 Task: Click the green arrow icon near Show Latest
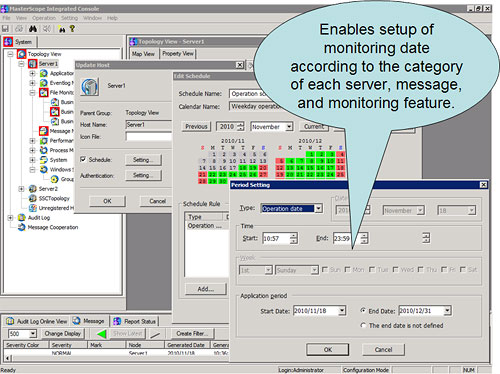101,333
